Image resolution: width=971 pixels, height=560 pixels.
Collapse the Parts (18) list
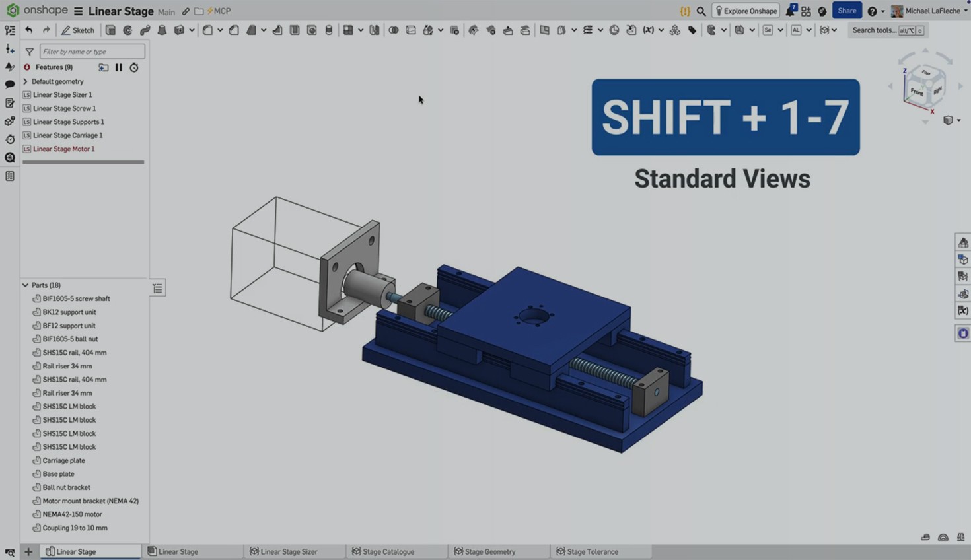(x=26, y=285)
